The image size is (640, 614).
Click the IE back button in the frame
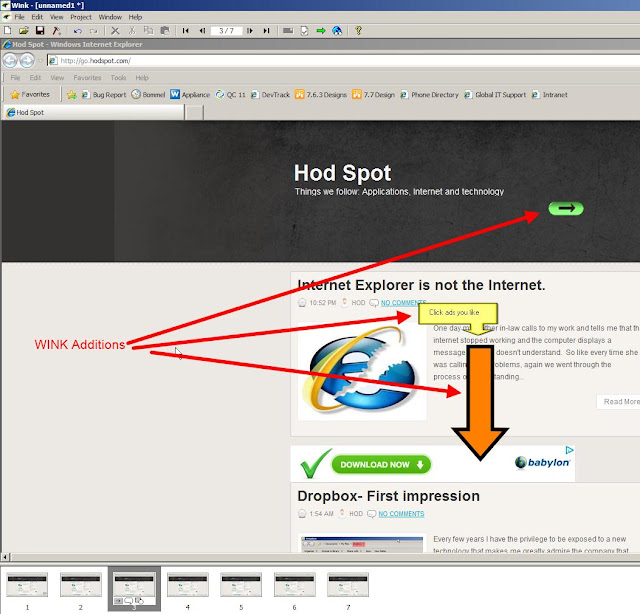tap(10, 61)
